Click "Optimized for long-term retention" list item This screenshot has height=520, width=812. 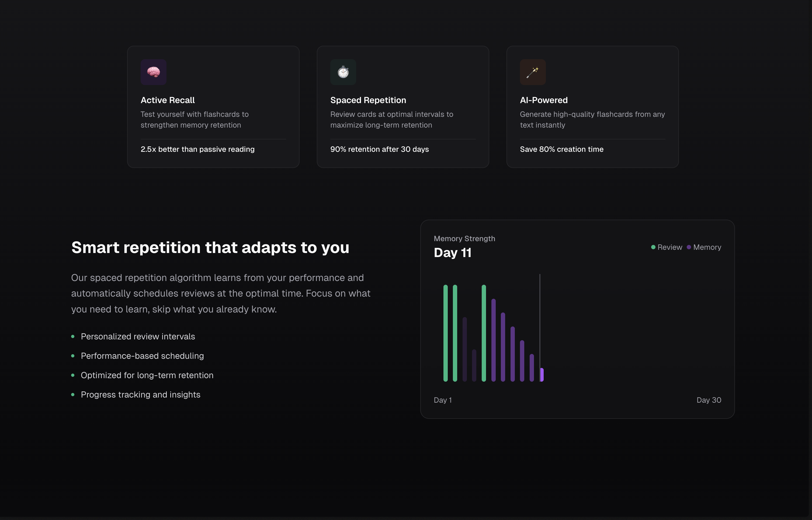click(147, 375)
